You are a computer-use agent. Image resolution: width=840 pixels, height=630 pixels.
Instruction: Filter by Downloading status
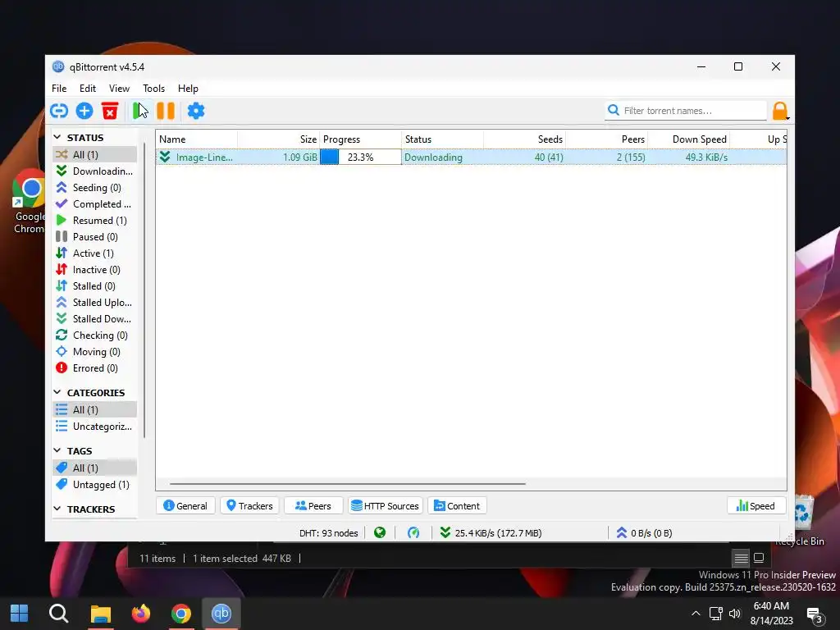[95, 171]
